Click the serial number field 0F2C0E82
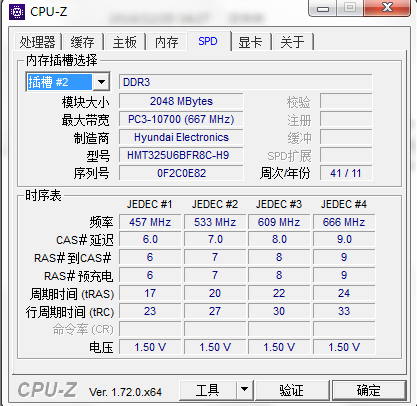Viewport: 417px width, 406px height. [x=181, y=173]
